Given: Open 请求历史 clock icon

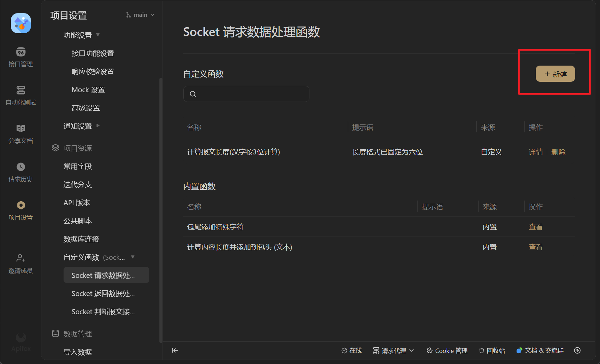Looking at the screenshot, I should pos(21,167).
